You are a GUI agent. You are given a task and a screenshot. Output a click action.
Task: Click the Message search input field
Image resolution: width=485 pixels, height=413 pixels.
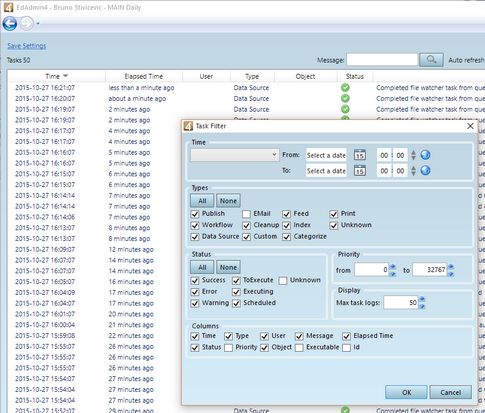click(x=382, y=60)
